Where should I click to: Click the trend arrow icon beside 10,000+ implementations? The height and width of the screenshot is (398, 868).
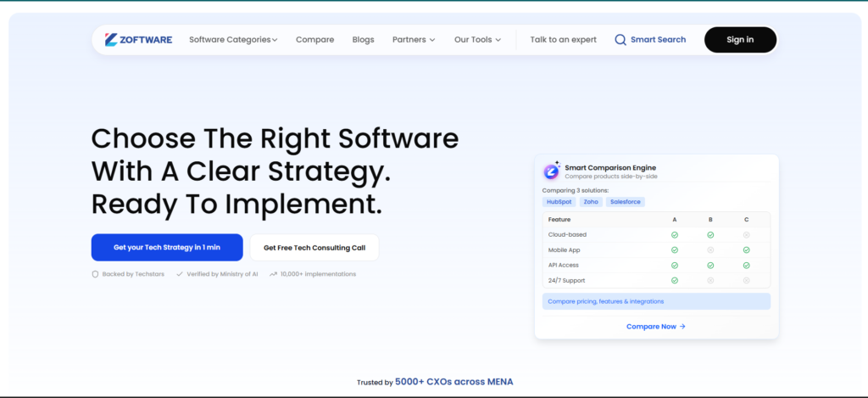click(273, 274)
